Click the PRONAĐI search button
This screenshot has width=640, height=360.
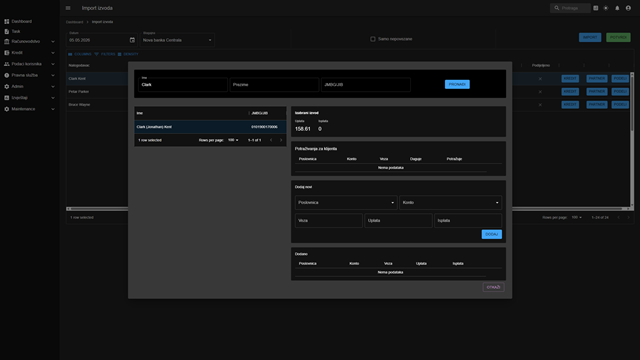click(457, 84)
